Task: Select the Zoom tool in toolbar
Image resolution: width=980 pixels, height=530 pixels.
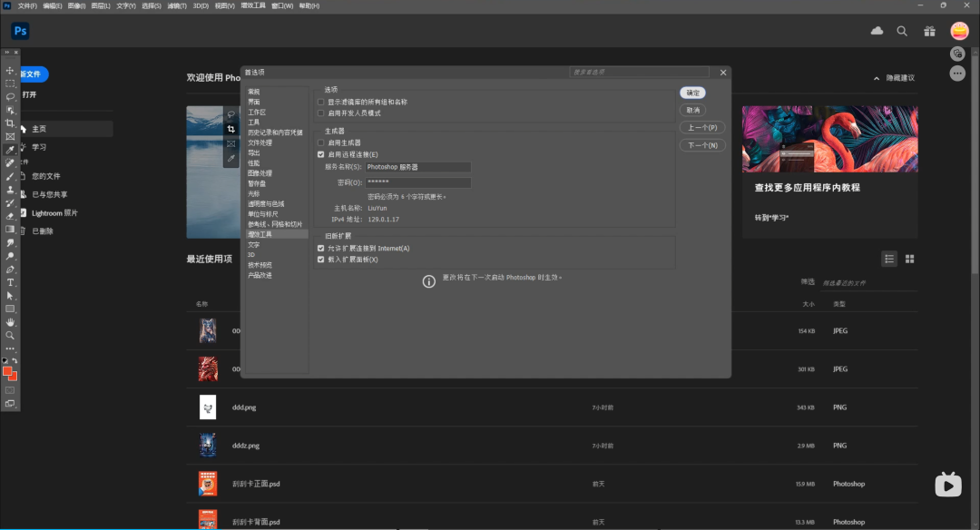Action: coord(10,336)
